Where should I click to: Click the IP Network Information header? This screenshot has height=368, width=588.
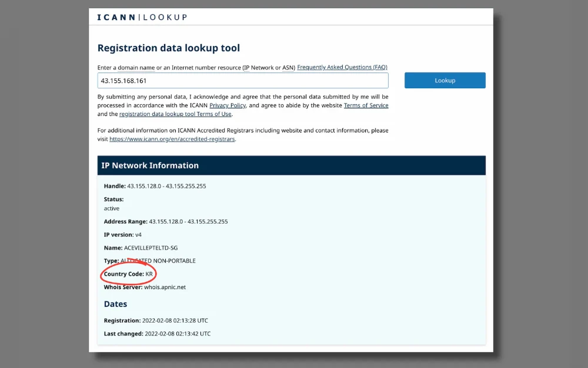click(x=292, y=165)
